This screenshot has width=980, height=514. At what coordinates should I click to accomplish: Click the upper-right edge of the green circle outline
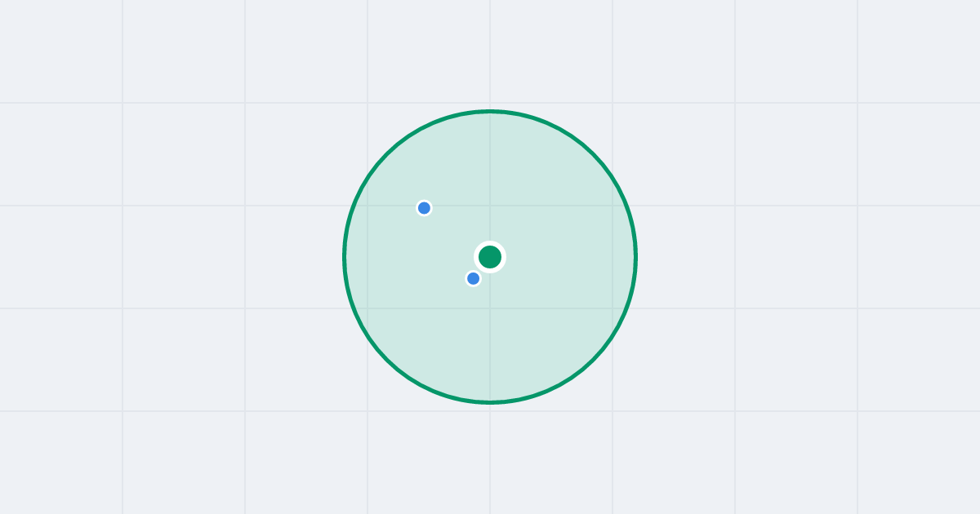pos(593,154)
